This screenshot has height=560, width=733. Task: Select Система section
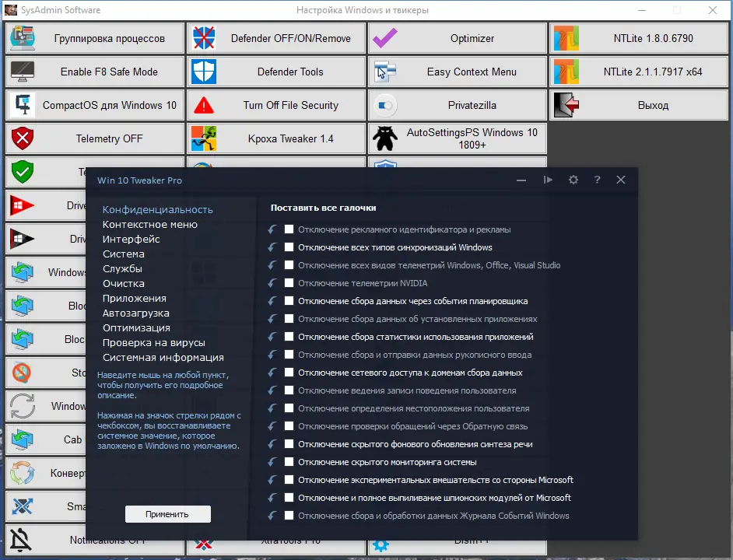coord(124,254)
